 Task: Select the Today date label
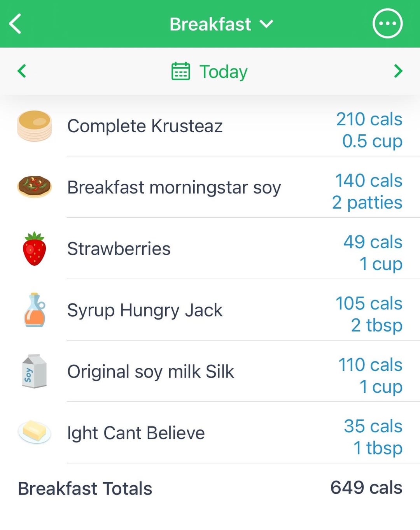click(223, 72)
